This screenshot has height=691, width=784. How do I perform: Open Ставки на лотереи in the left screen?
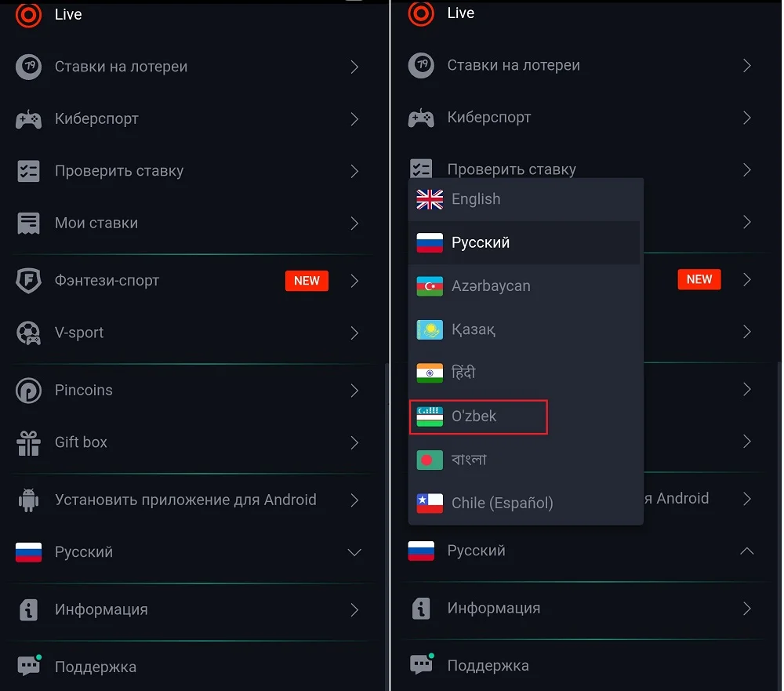[x=121, y=67]
